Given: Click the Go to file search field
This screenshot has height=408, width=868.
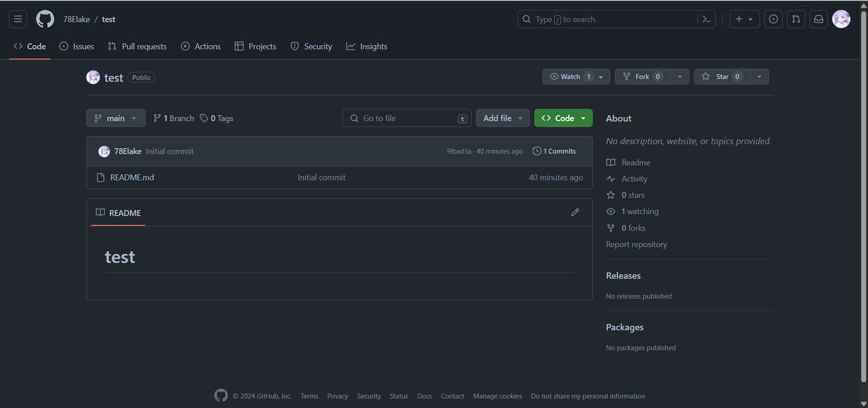Looking at the screenshot, I should [x=407, y=118].
